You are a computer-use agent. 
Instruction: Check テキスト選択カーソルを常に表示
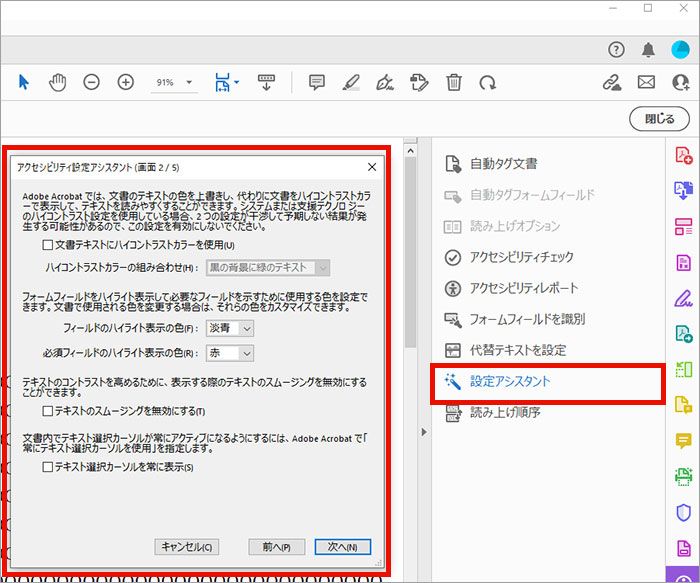tap(47, 467)
